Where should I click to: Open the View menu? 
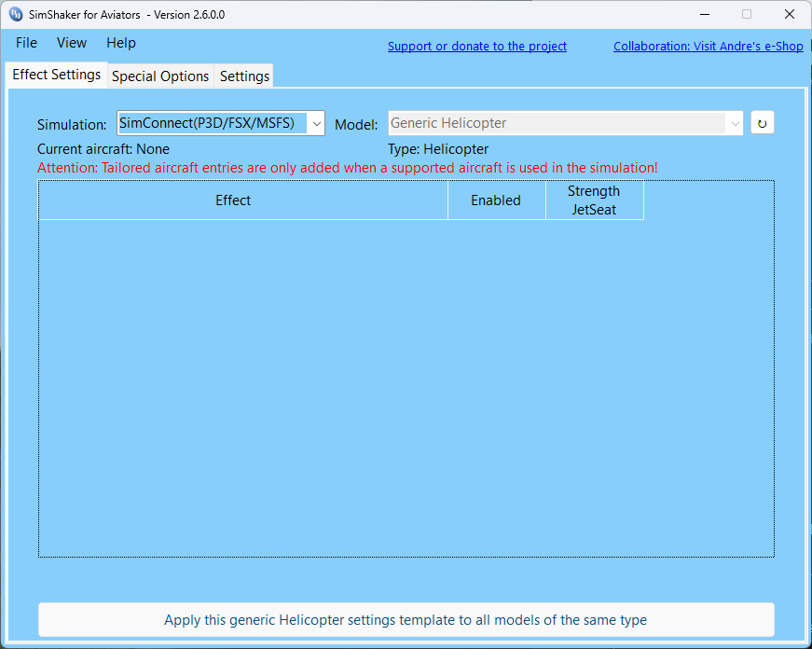[71, 43]
